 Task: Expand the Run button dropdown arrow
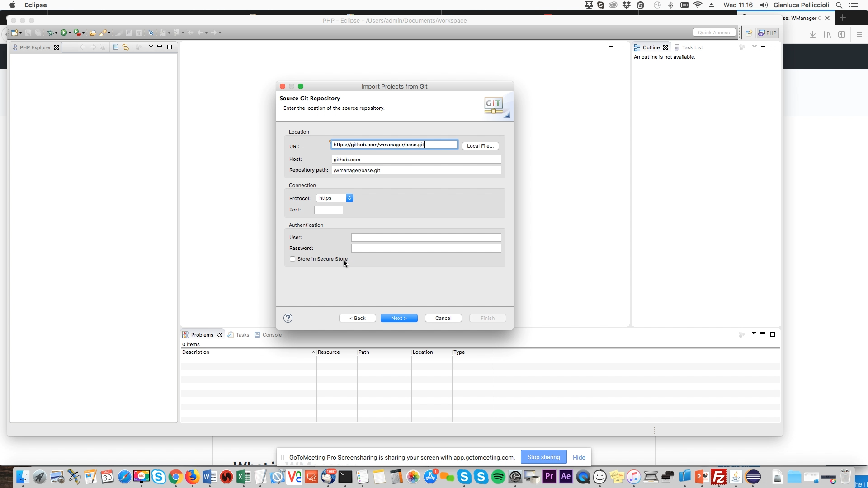point(70,33)
